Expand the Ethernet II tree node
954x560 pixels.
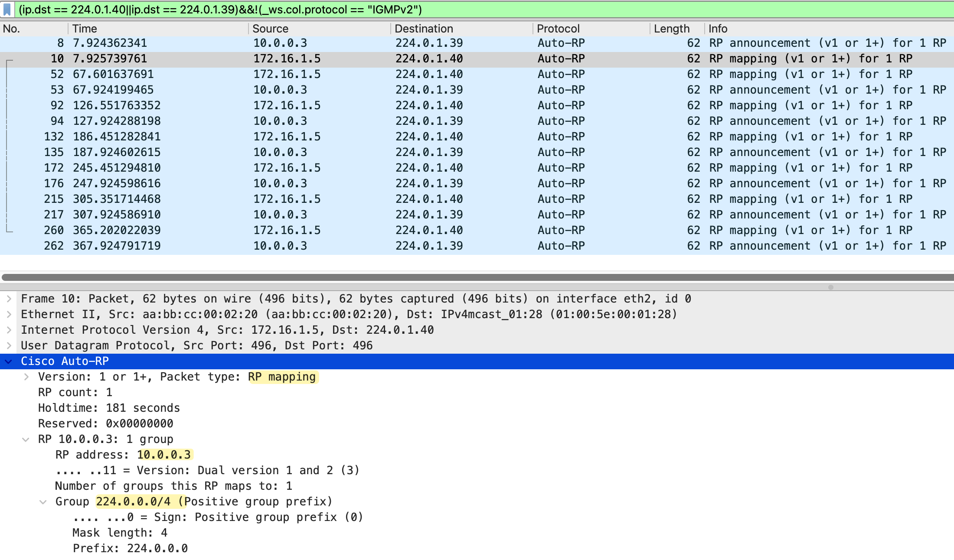click(9, 314)
